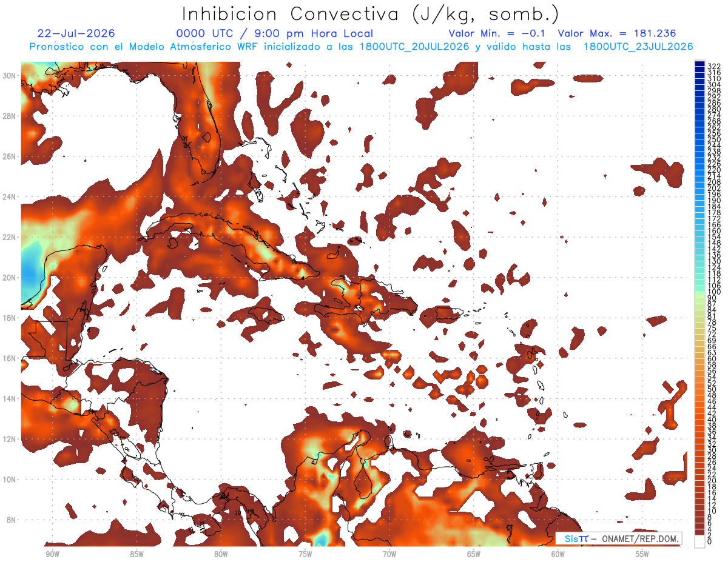
Task: Click the '10N' latitude label
Action: point(10,480)
